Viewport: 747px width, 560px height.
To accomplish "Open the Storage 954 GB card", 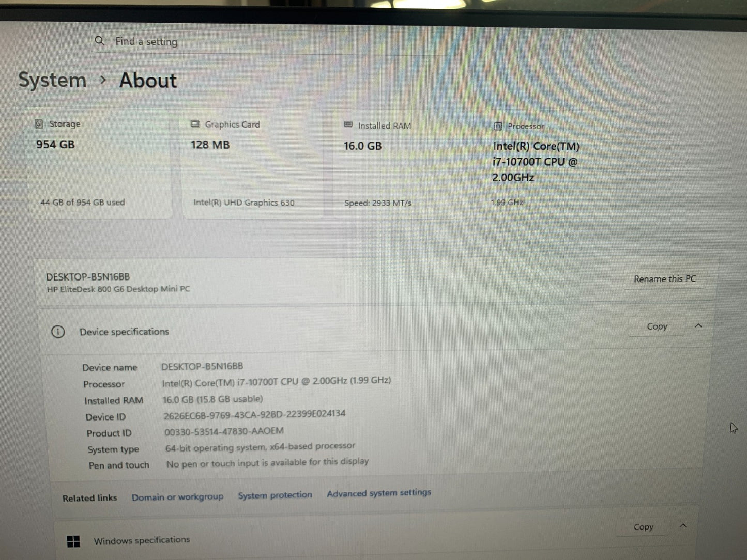I will coord(99,163).
